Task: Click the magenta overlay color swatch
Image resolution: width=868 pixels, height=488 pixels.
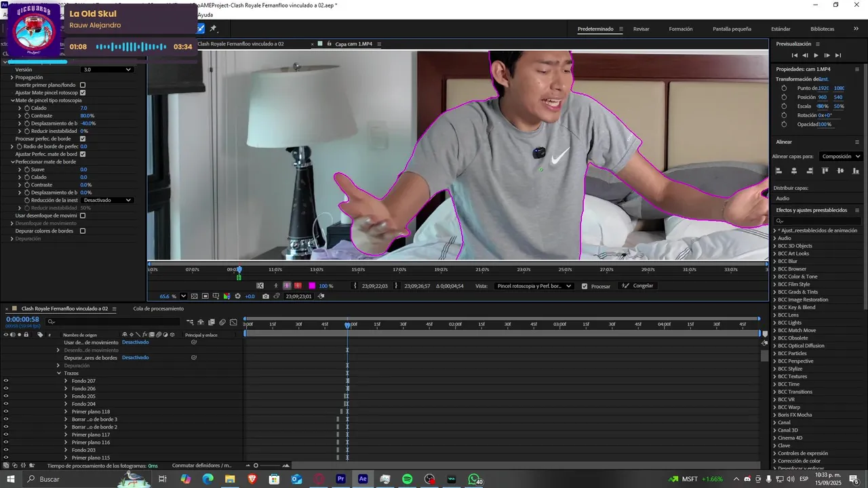Action: 312,286
